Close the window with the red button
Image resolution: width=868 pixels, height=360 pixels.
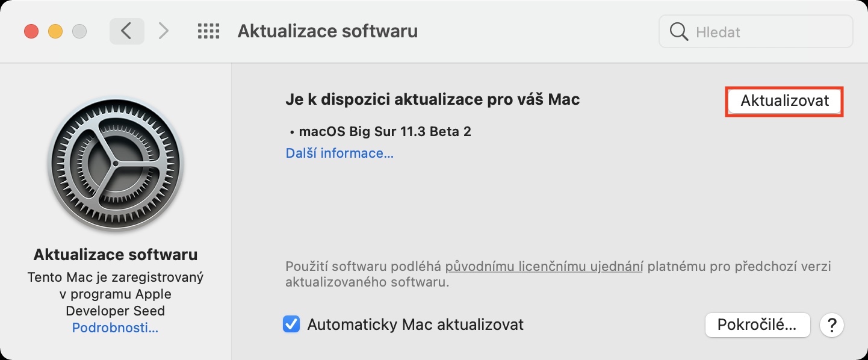31,31
